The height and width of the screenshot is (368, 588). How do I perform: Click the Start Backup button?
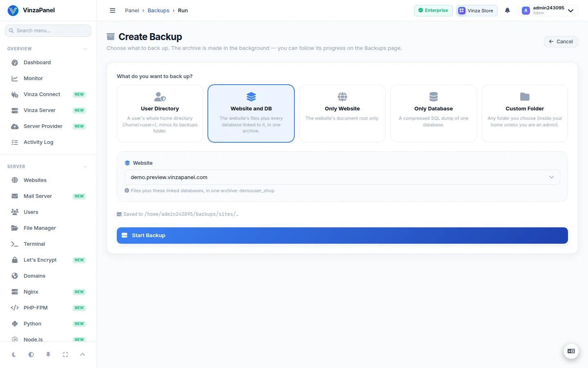click(x=342, y=236)
